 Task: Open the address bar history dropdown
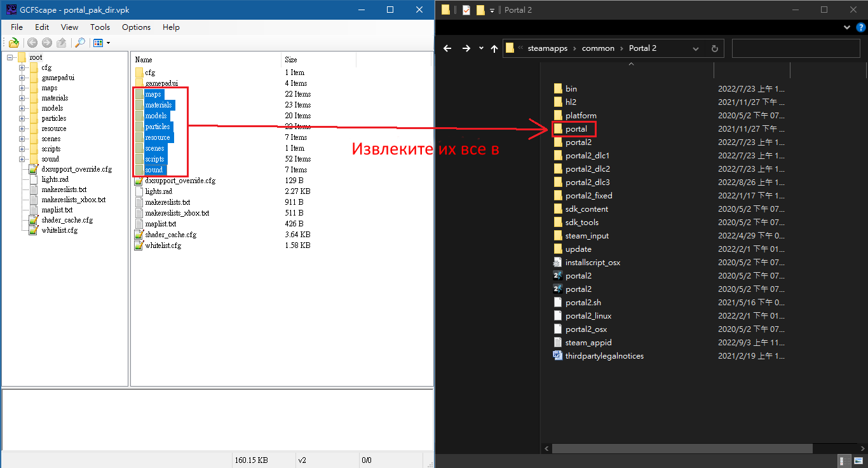coord(696,48)
